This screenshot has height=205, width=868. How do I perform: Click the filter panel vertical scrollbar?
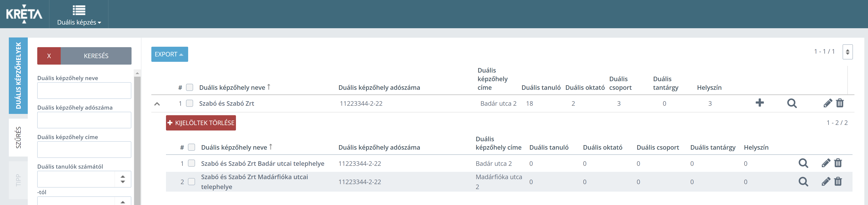tap(137, 141)
